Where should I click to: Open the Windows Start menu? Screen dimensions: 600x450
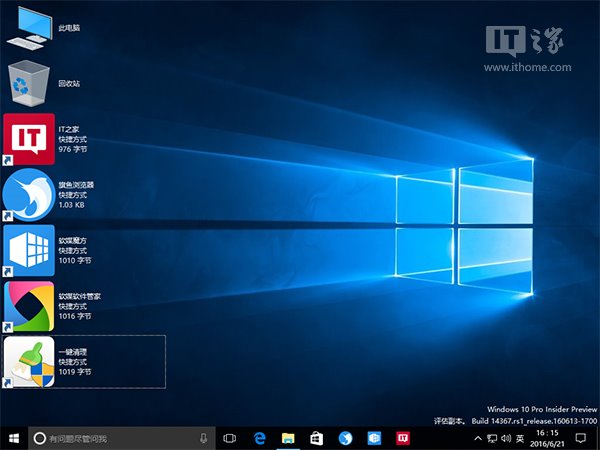click(13, 438)
